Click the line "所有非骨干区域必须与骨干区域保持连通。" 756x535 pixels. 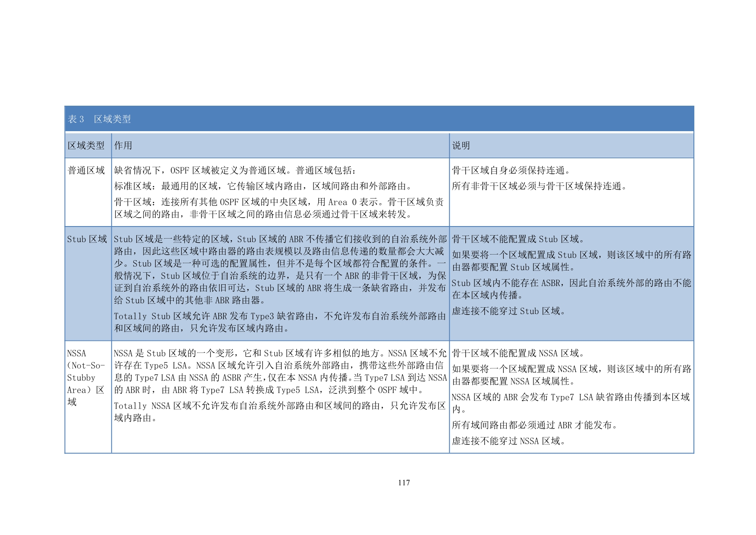pos(540,186)
